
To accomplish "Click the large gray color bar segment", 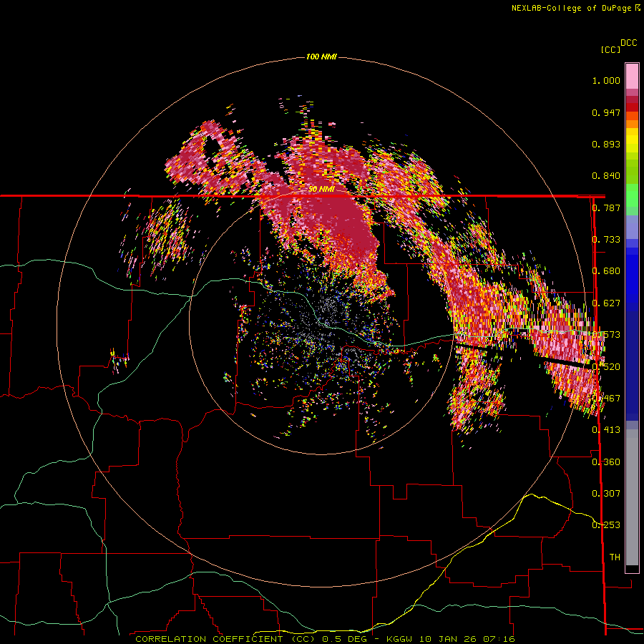I will (632, 497).
